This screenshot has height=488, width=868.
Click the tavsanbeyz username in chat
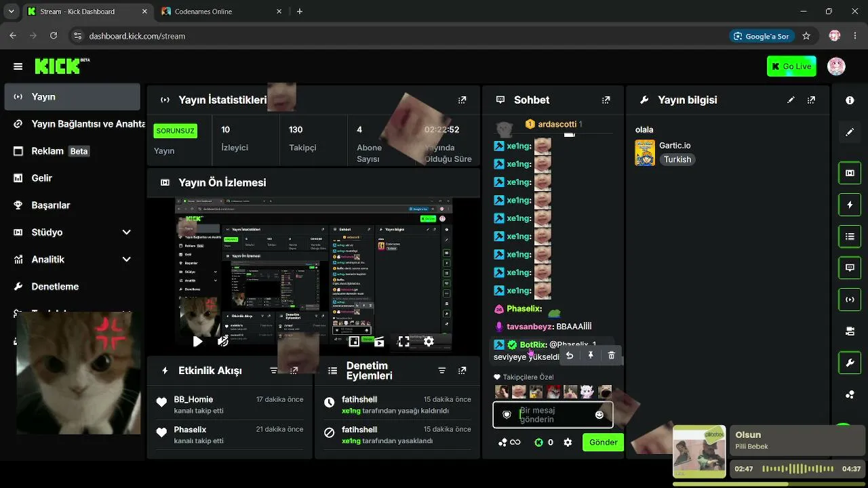tap(530, 326)
